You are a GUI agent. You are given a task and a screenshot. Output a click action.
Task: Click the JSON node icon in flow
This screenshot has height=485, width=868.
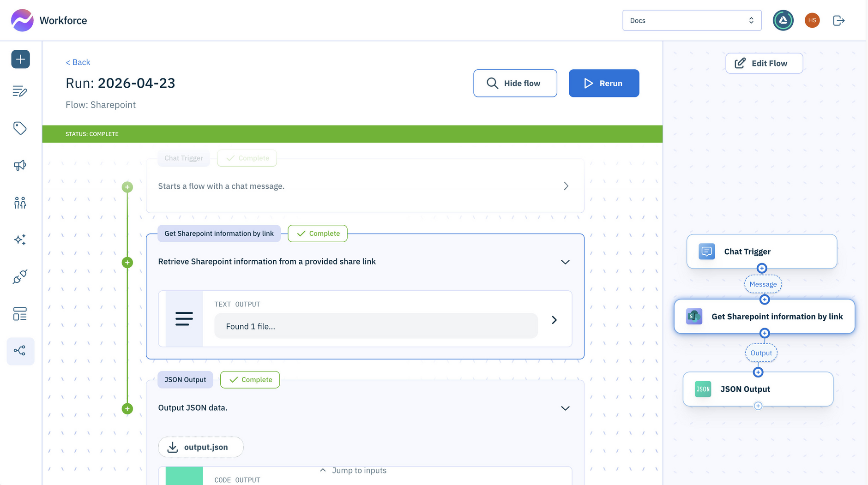[703, 389]
